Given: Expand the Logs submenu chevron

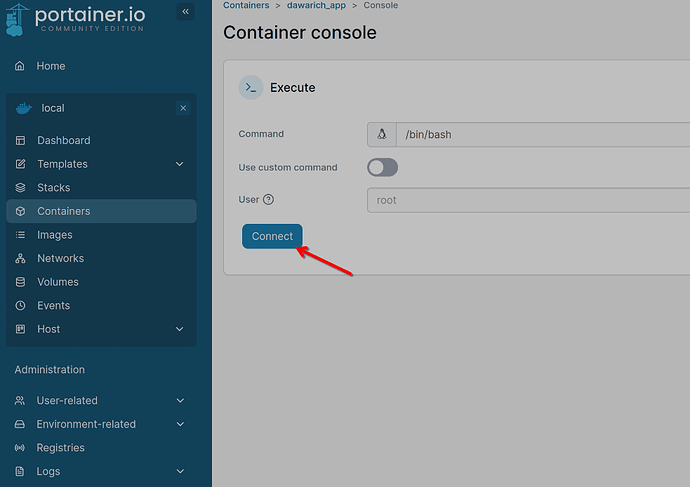Looking at the screenshot, I should (x=180, y=471).
